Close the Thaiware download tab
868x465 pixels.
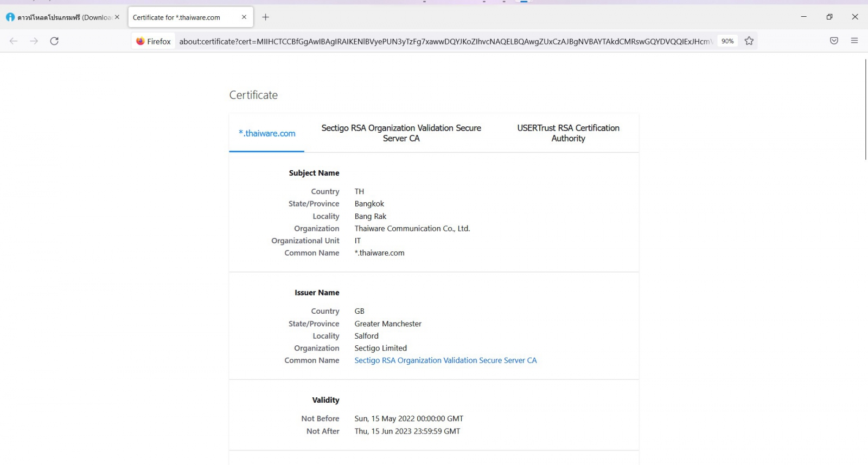click(117, 17)
